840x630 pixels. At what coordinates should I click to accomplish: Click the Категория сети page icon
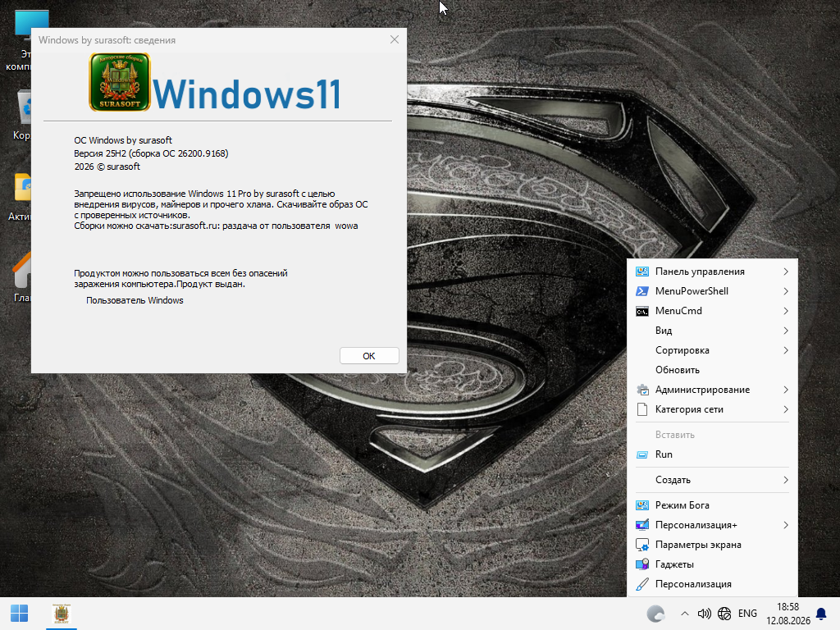click(x=641, y=410)
